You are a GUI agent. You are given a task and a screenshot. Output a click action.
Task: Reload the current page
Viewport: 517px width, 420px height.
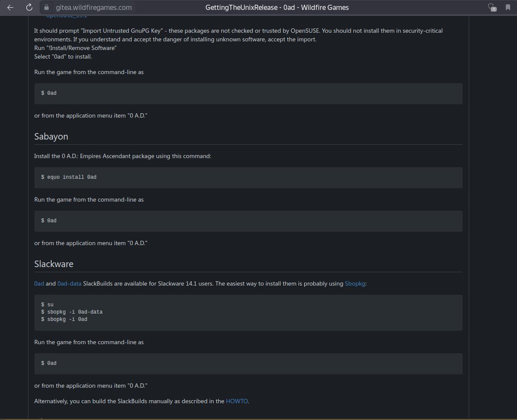pos(29,7)
